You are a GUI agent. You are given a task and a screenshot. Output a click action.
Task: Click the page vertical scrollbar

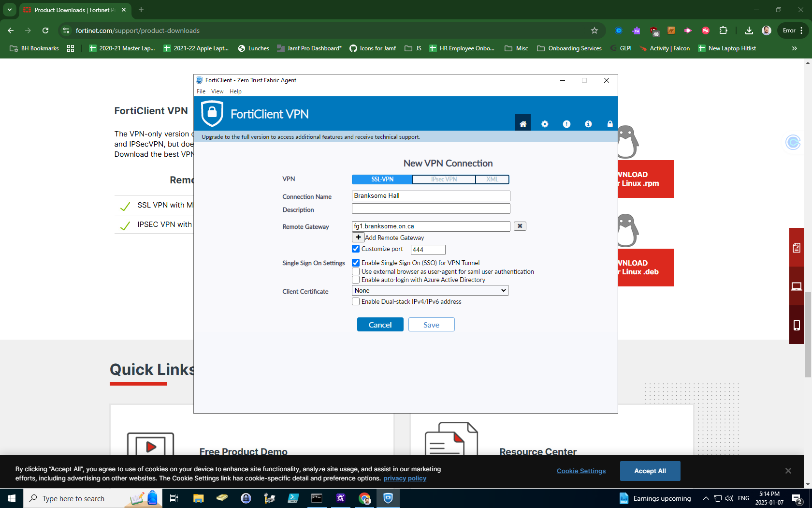[808, 334]
